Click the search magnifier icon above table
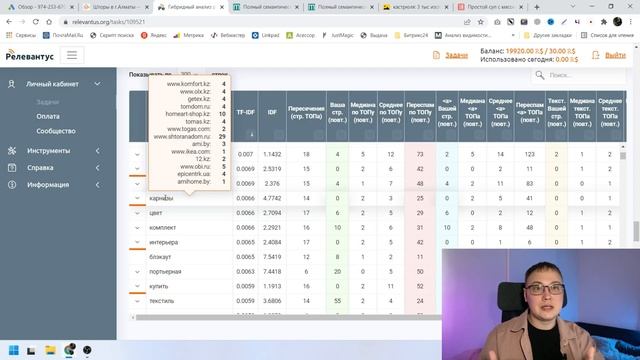640x360 pixels. coord(540,75)
